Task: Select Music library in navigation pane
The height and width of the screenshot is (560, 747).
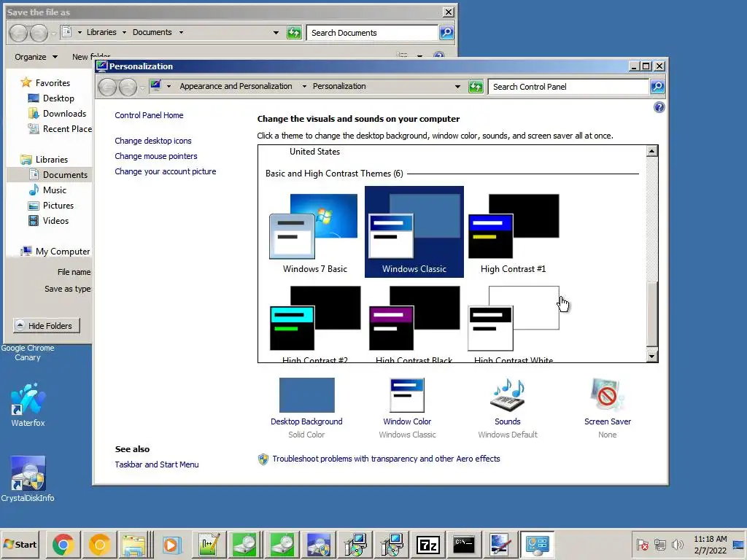Action: pyautogui.click(x=54, y=190)
